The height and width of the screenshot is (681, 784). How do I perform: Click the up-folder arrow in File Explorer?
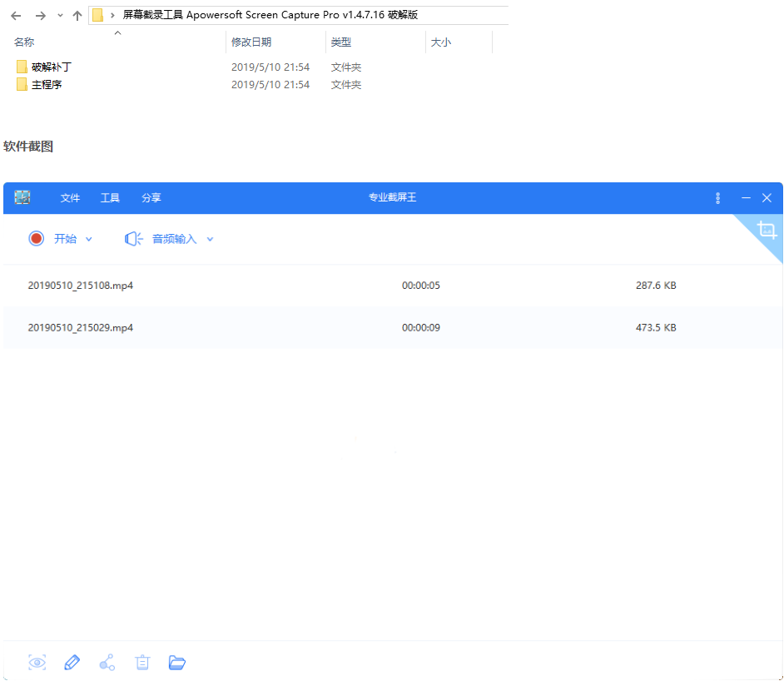pos(77,15)
